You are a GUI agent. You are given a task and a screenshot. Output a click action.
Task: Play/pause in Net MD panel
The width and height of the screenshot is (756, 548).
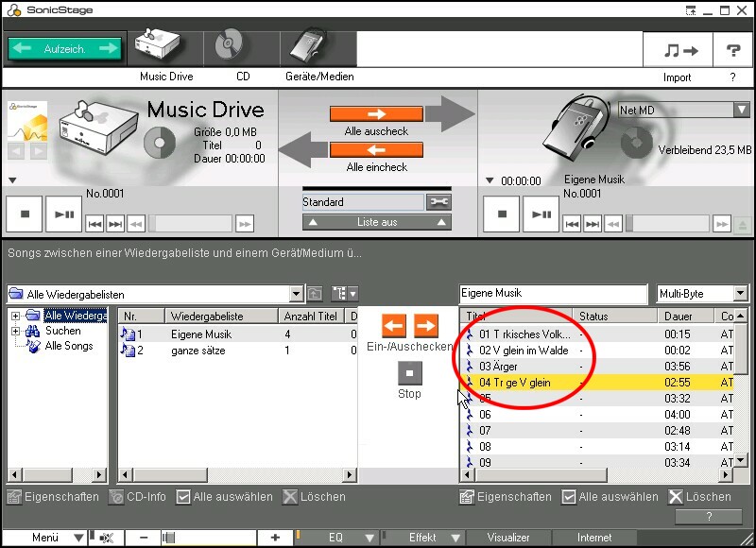541,214
